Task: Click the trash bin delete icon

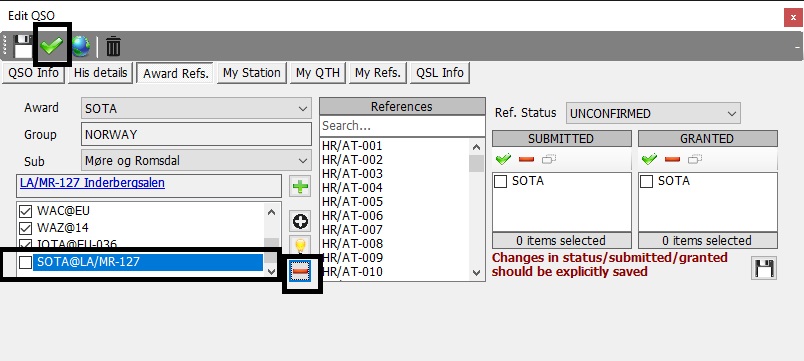Action: click(x=113, y=46)
